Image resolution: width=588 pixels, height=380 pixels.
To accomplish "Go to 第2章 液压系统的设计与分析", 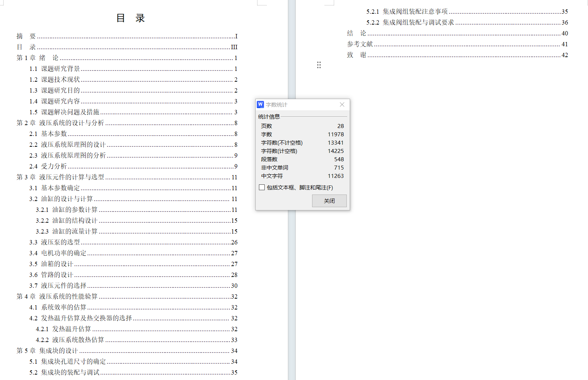I will tap(127, 123).
